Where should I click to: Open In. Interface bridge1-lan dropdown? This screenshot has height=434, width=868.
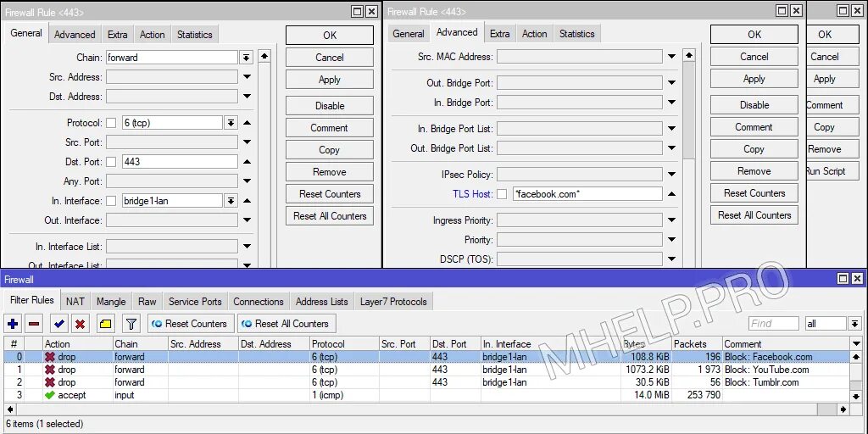pos(231,201)
